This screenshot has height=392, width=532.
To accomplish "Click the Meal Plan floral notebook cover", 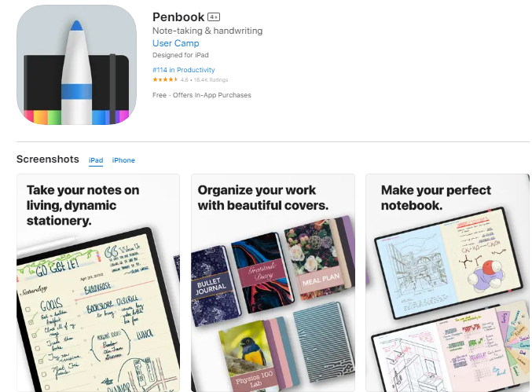I will point(317,259).
